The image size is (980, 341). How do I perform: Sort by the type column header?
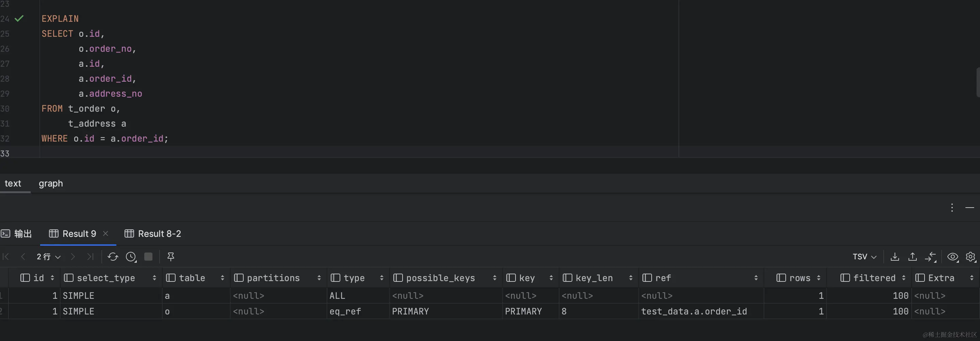click(358, 278)
